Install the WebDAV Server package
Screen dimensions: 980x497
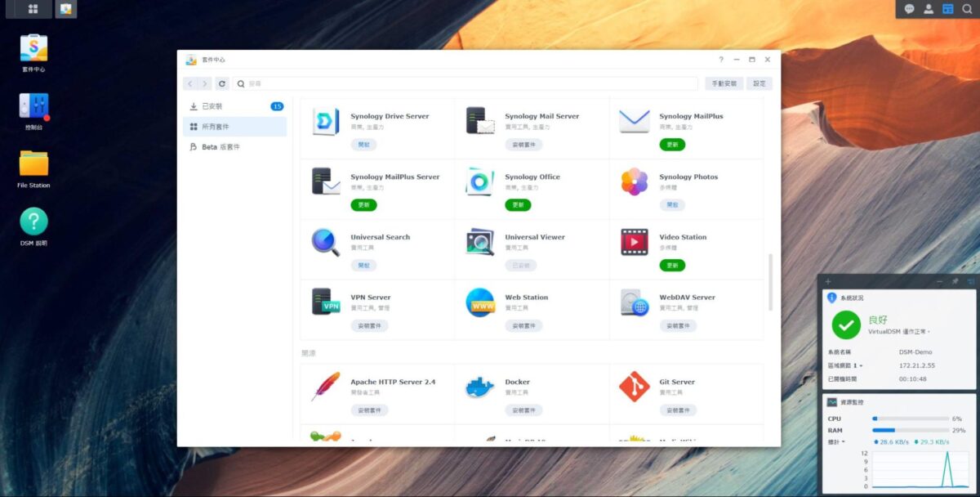[678, 326]
